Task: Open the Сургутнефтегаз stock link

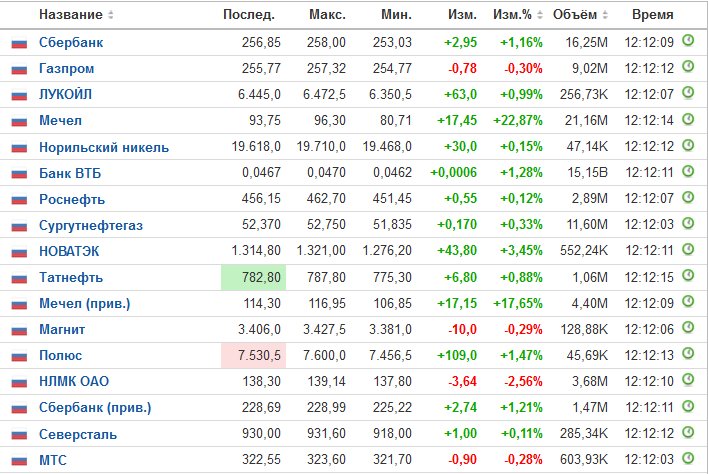Action: click(91, 225)
